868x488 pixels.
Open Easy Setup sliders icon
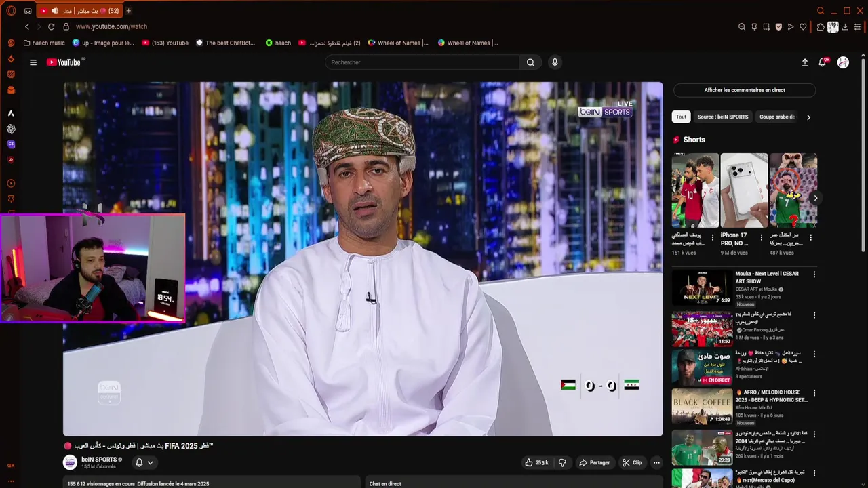(x=858, y=26)
